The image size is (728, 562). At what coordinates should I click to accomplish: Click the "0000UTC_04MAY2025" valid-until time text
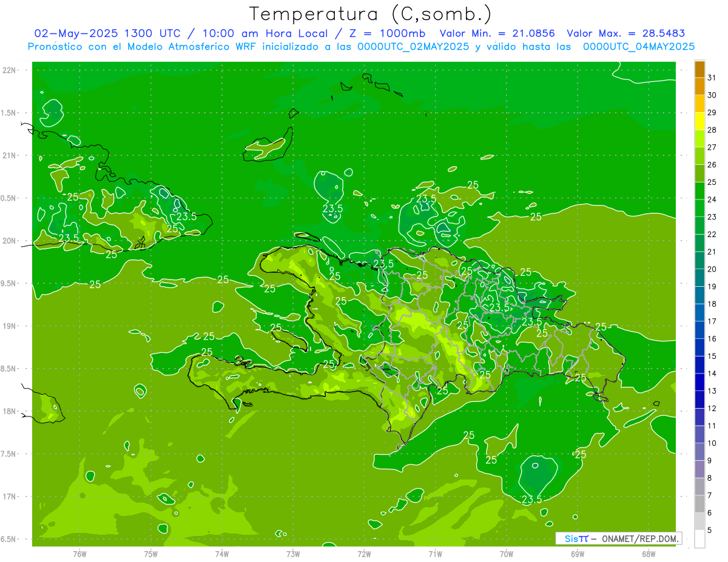[639, 46]
